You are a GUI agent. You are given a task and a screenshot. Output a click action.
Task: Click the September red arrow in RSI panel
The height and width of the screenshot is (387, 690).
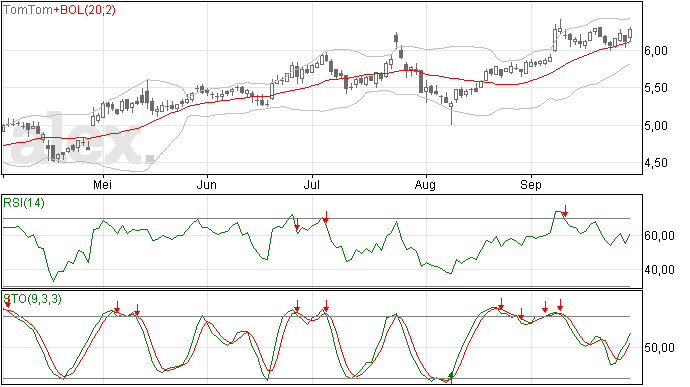pyautogui.click(x=565, y=211)
